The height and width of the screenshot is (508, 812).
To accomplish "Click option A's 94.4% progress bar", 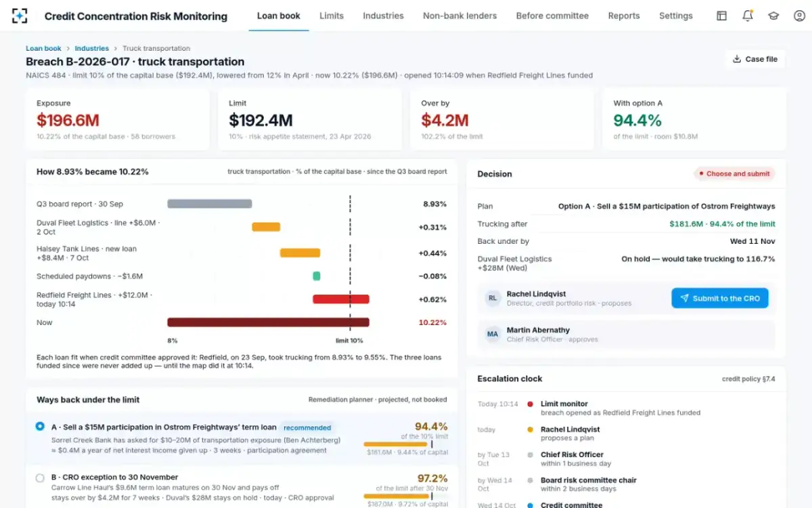I will pyautogui.click(x=405, y=444).
